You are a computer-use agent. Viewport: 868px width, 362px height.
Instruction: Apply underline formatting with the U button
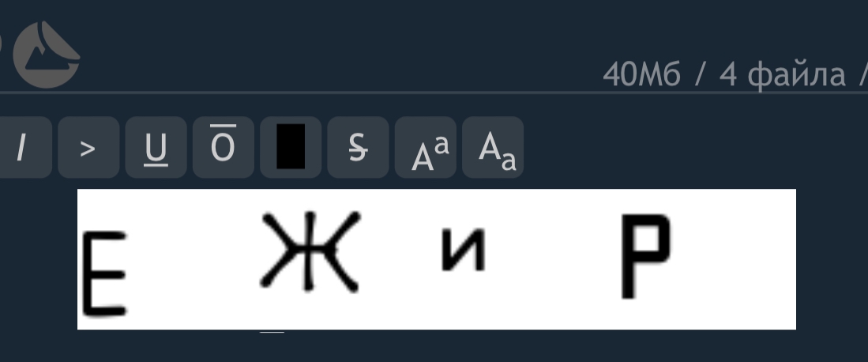tap(156, 148)
